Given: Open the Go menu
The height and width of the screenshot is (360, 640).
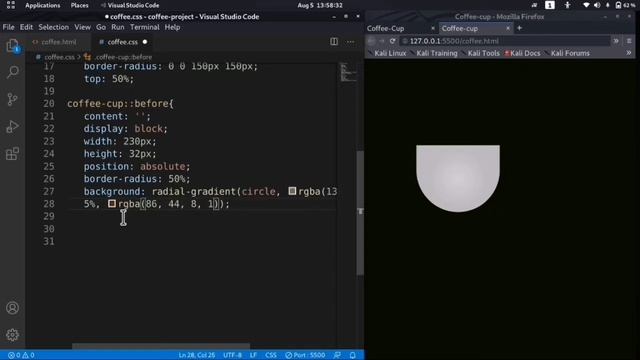Looking at the screenshot, I should pos(101,27).
